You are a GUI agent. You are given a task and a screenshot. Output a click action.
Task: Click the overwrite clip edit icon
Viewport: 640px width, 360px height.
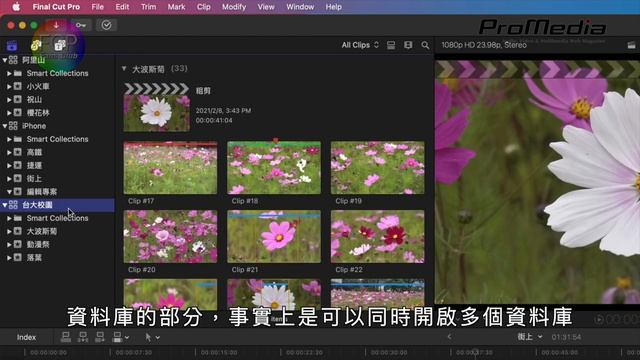pyautogui.click(x=117, y=337)
